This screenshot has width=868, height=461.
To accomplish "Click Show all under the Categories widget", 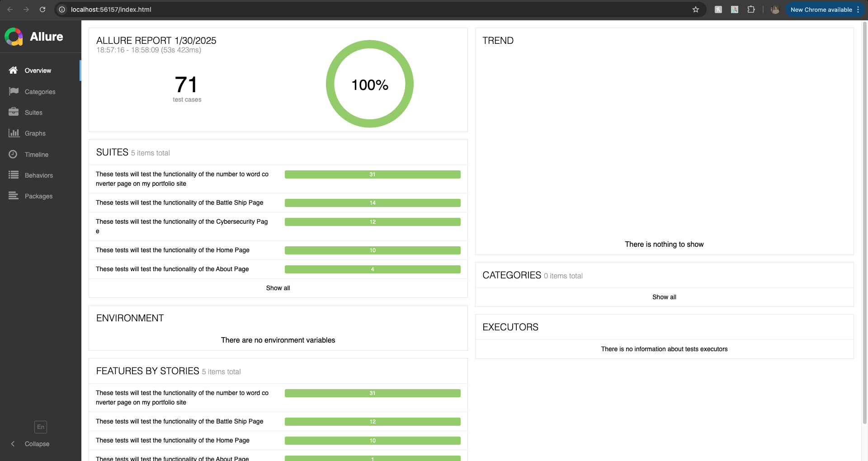I will (x=664, y=297).
